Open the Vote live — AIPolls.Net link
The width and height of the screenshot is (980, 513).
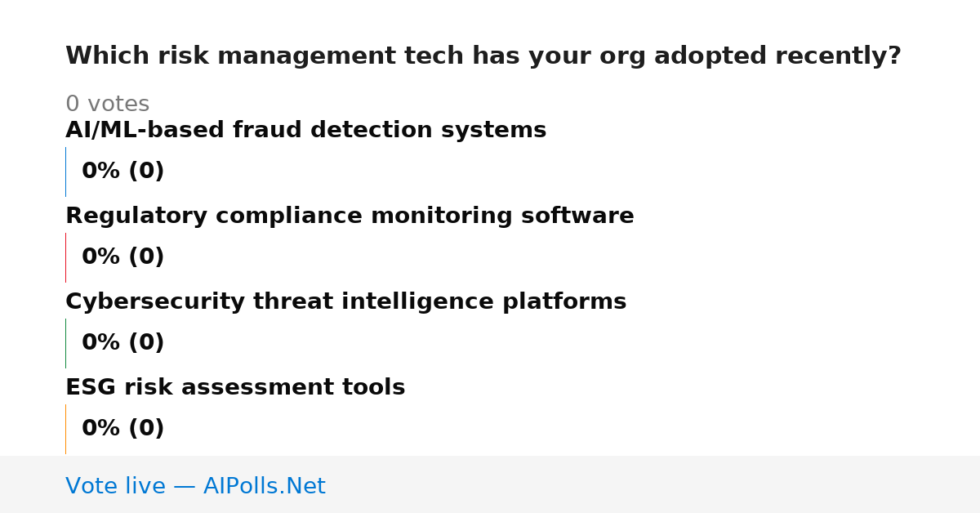tap(195, 486)
